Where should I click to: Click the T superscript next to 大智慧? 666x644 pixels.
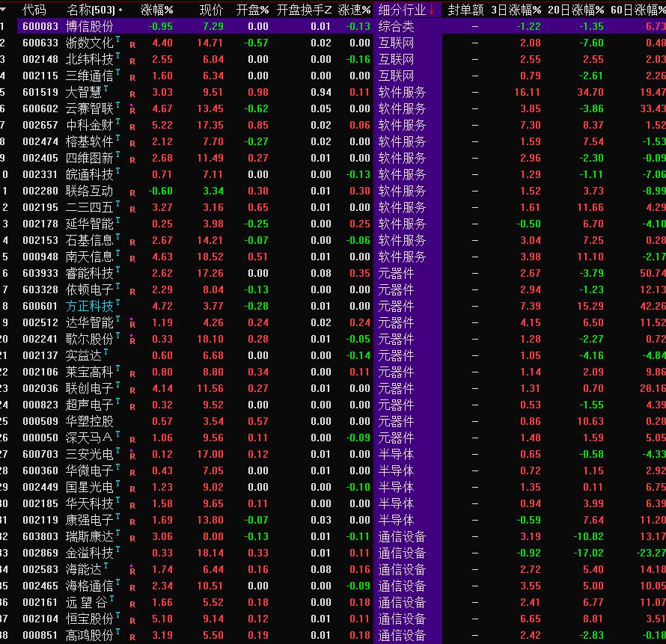pos(107,90)
